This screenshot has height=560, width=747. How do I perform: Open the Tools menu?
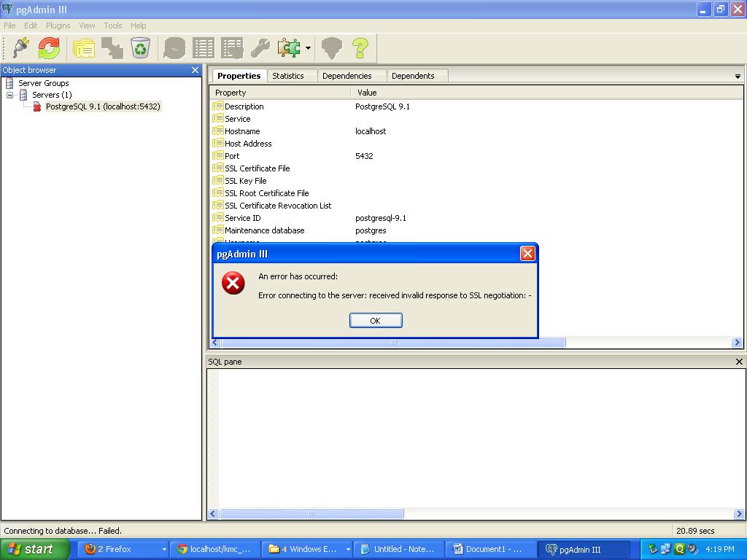coord(112,26)
